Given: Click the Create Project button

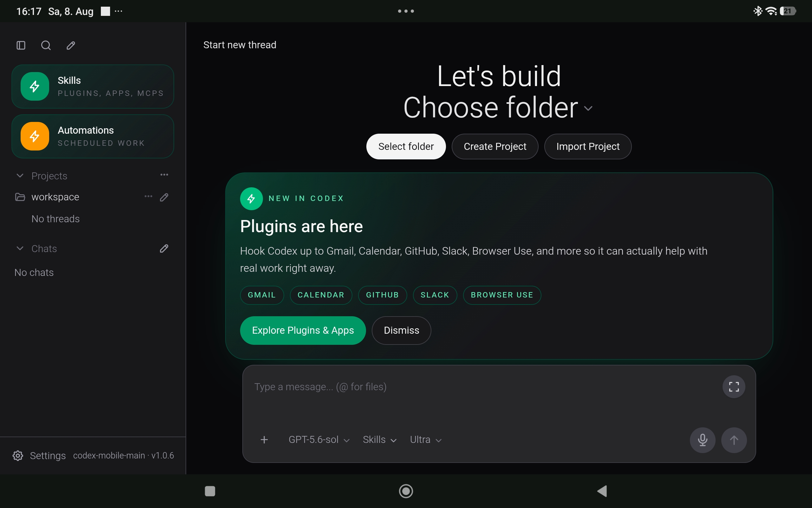Looking at the screenshot, I should (495, 146).
